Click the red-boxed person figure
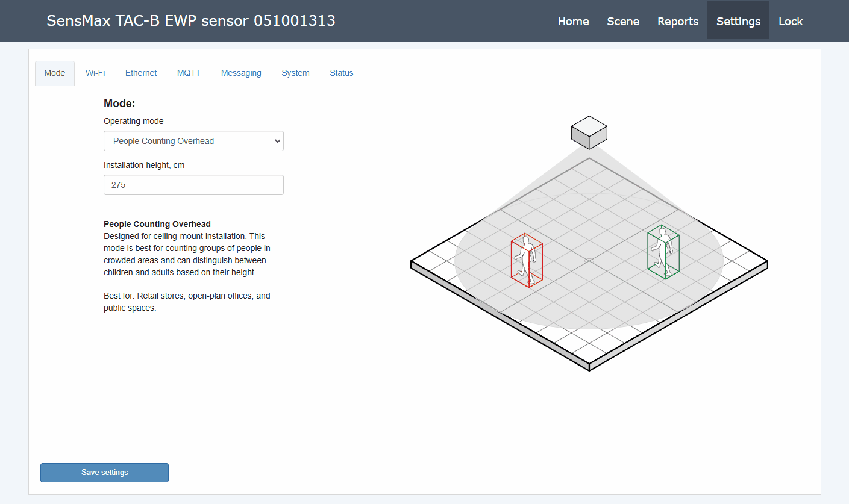849x504 pixels. [x=527, y=260]
